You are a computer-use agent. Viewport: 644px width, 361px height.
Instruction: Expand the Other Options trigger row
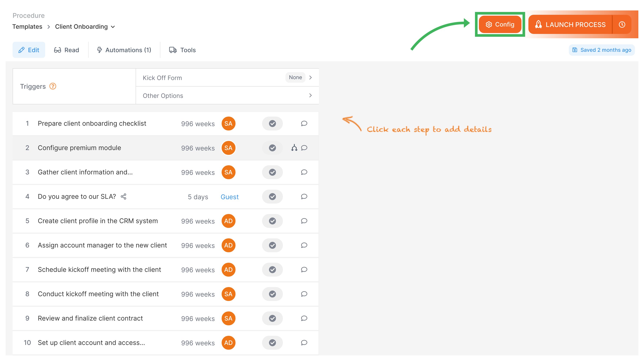click(227, 95)
